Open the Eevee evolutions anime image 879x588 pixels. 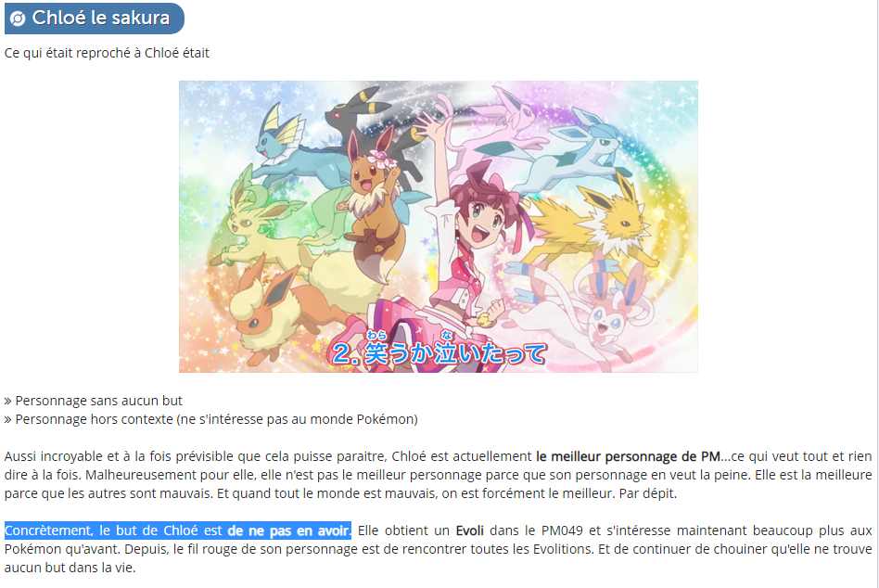tap(439, 226)
